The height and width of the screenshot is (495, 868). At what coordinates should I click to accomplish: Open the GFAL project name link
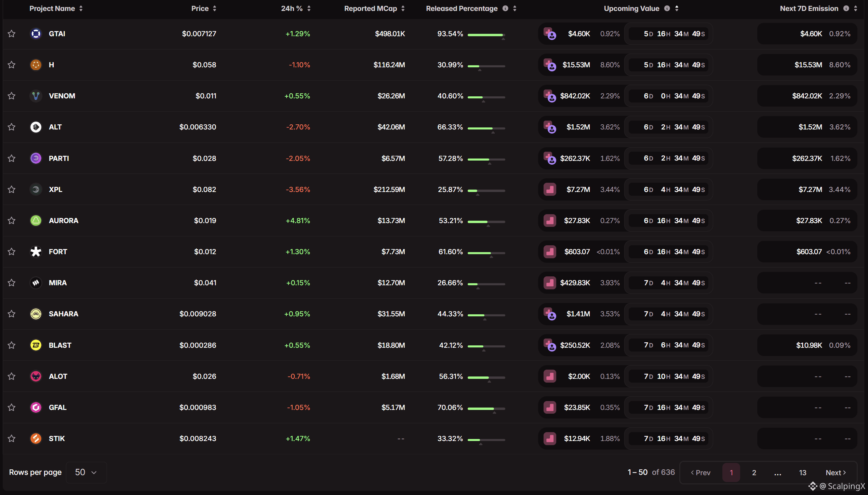point(57,407)
